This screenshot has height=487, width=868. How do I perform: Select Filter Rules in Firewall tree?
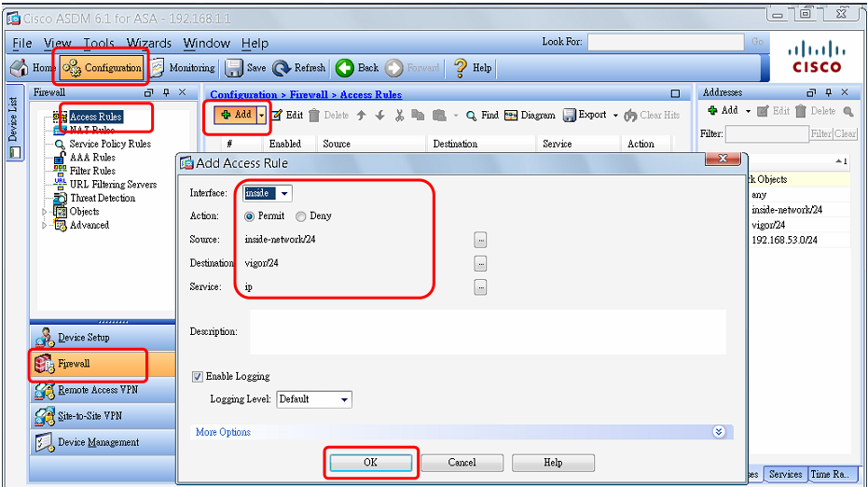point(92,171)
